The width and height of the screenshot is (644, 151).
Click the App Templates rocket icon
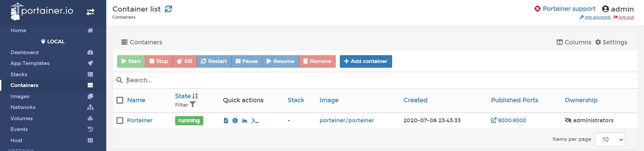[90, 63]
